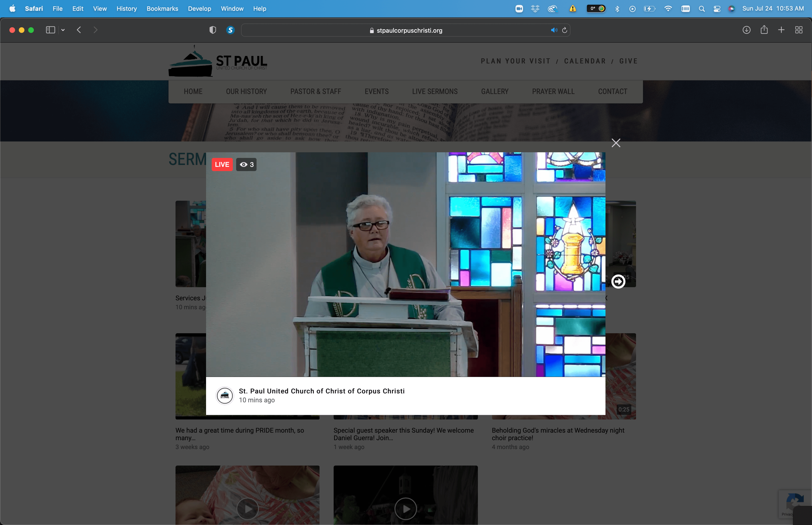The width and height of the screenshot is (812, 525).
Task: Go back in Safari history
Action: pyautogui.click(x=79, y=30)
